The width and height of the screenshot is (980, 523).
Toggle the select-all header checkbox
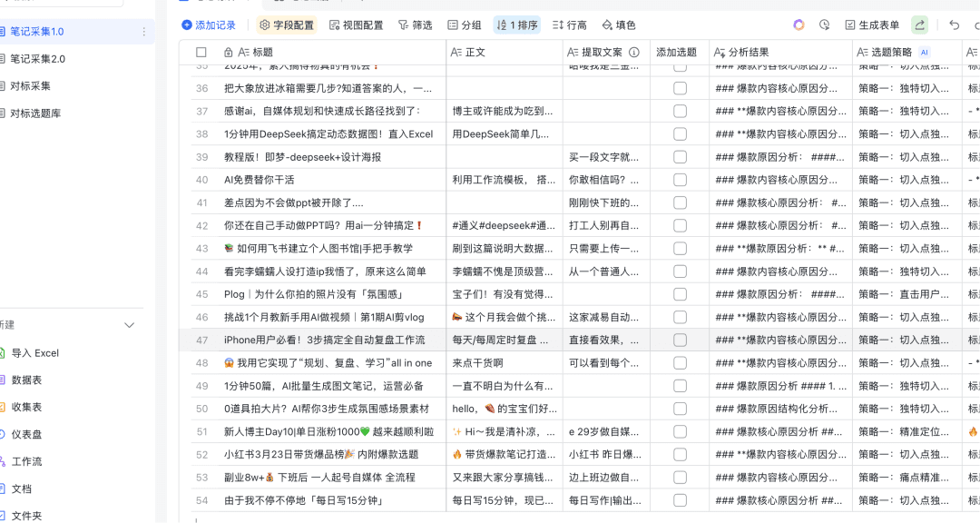[201, 53]
